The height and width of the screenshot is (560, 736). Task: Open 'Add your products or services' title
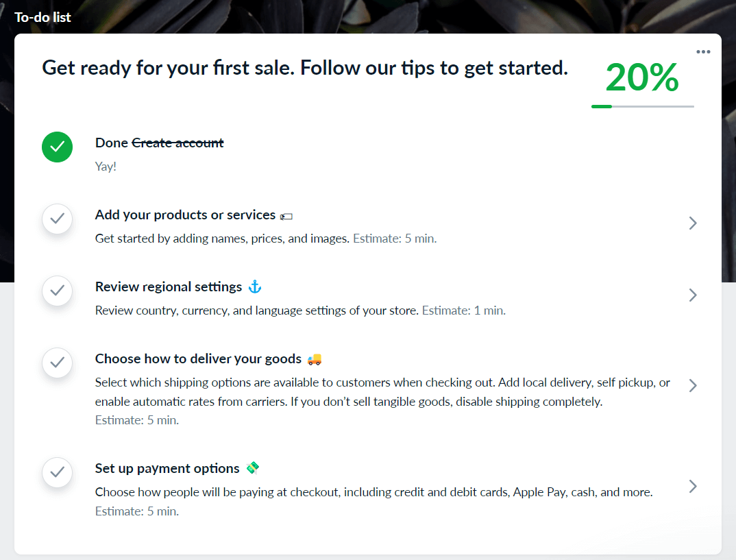tap(185, 215)
